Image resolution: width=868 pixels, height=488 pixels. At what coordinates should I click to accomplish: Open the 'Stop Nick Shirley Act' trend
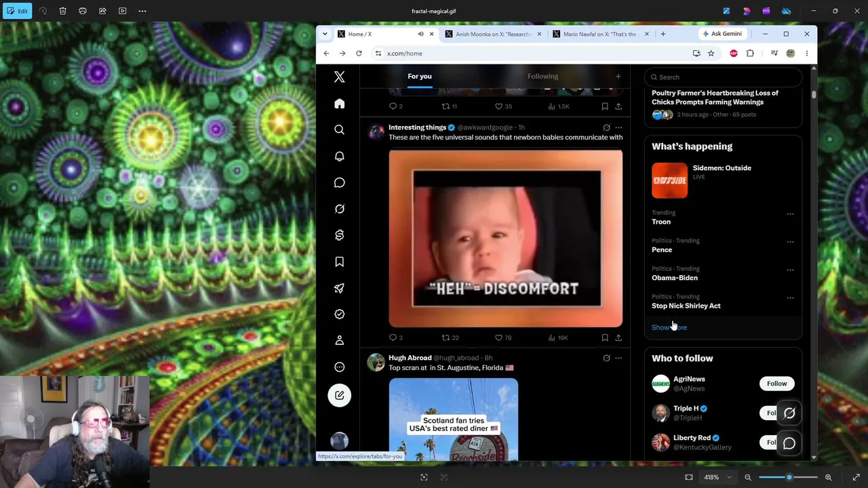(x=686, y=306)
